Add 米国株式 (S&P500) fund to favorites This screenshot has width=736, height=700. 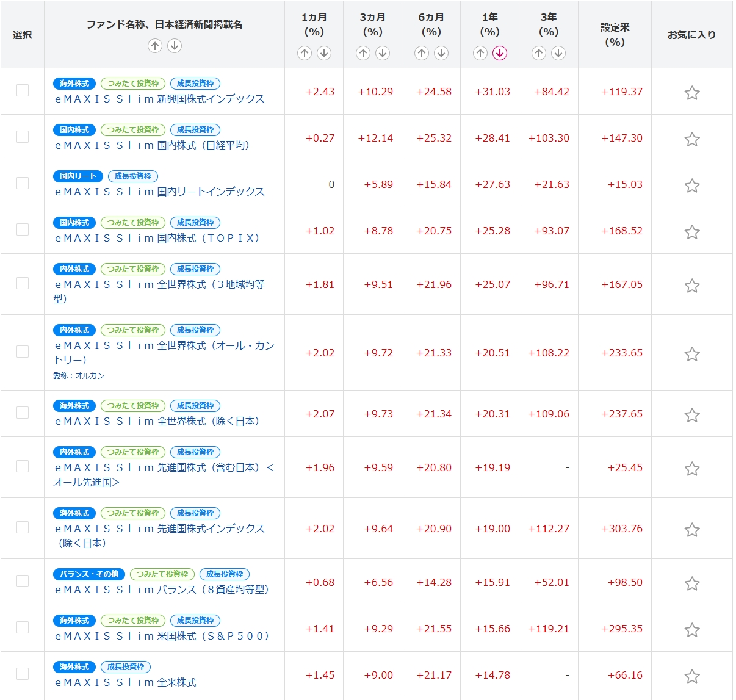pyautogui.click(x=691, y=630)
